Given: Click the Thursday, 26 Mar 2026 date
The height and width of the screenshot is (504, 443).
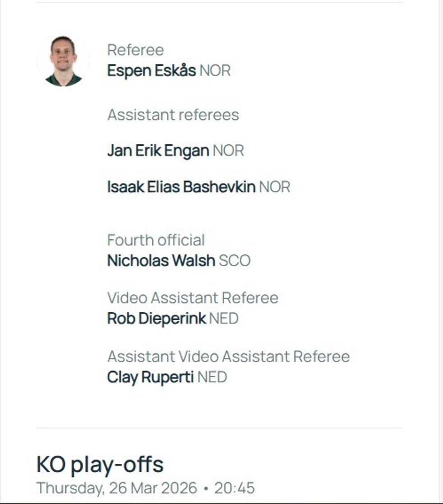Looking at the screenshot, I should coord(117,488).
